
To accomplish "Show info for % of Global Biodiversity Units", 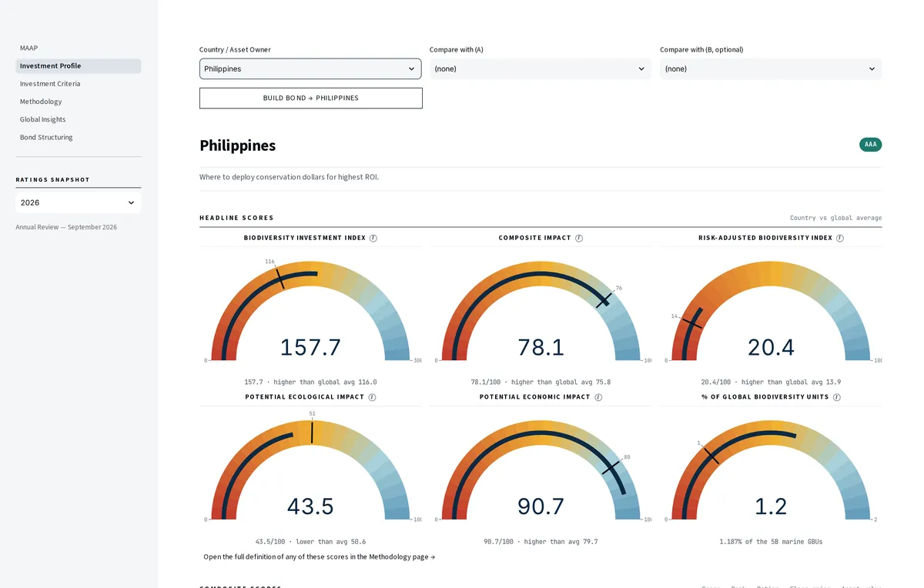I will point(837,397).
